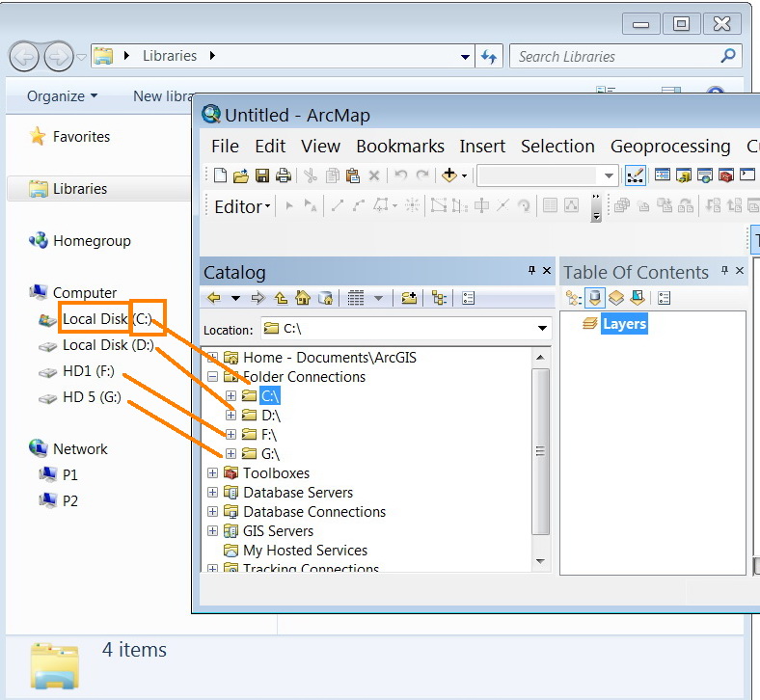The height and width of the screenshot is (700, 760).
Task: Open the Python window icon
Action: [747, 175]
